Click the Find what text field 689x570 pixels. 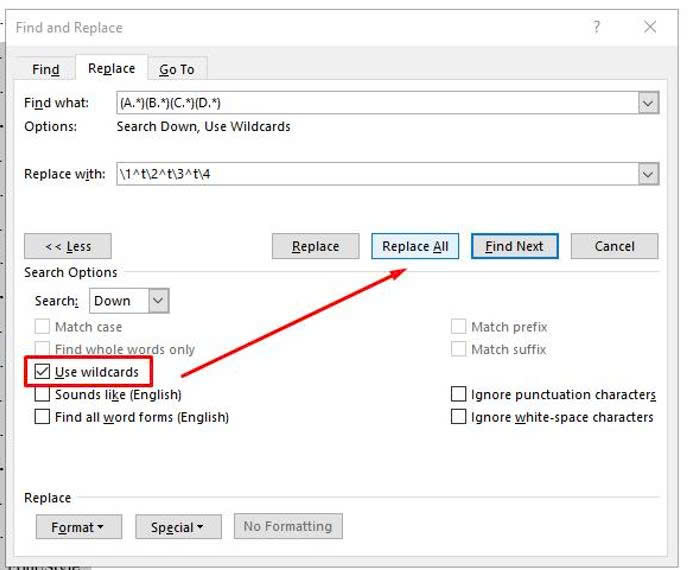pos(375,103)
